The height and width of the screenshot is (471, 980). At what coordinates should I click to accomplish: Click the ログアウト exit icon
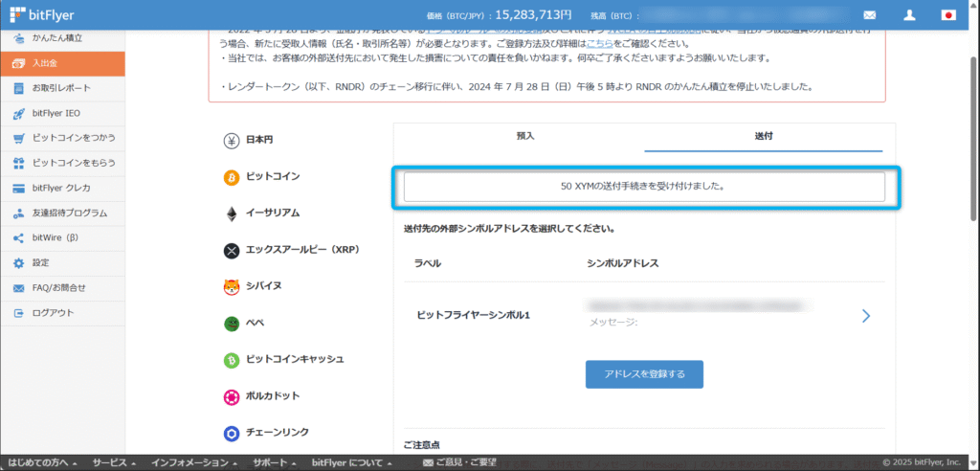point(19,313)
